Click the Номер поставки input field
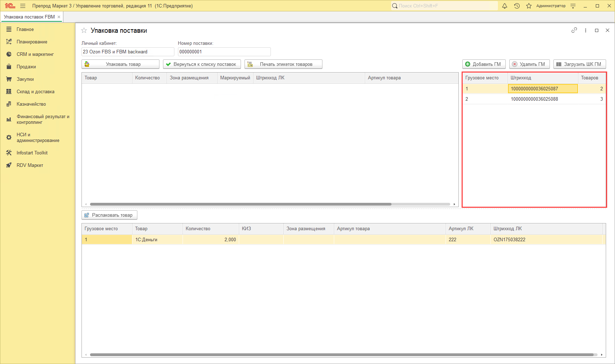The height and width of the screenshot is (364, 615). 224,52
